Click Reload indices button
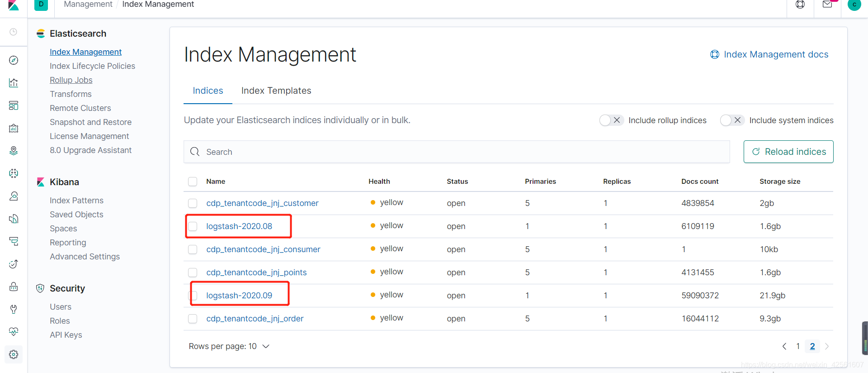The image size is (868, 373). coord(788,152)
